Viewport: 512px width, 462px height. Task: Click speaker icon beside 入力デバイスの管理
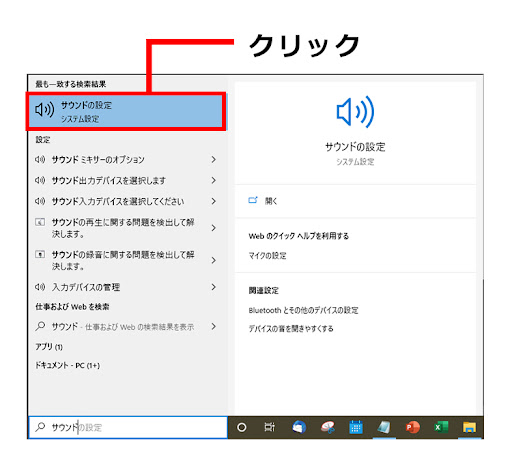tap(40, 287)
